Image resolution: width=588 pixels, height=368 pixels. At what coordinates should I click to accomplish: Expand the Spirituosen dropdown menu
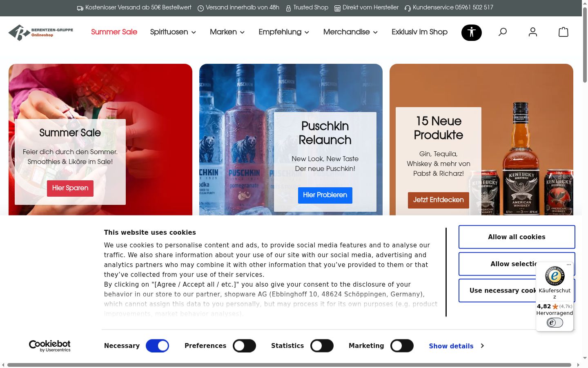point(173,32)
